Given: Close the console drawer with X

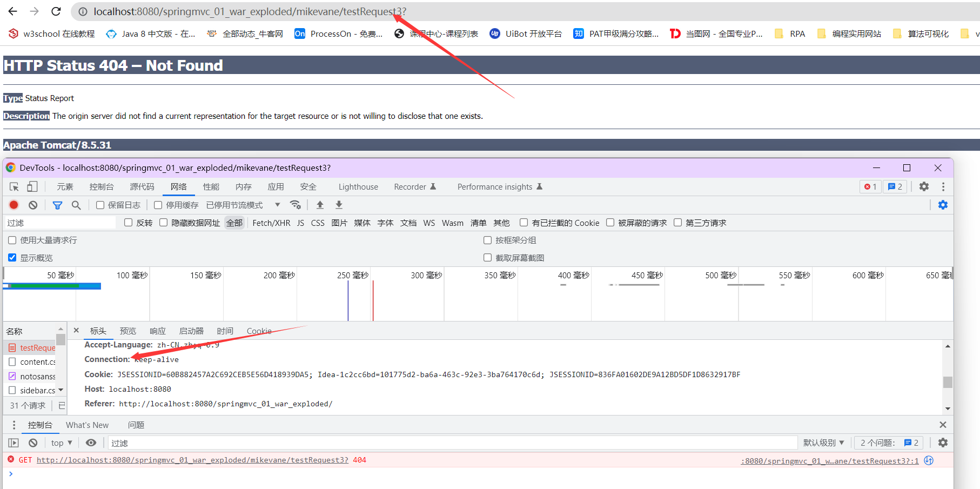Looking at the screenshot, I should tap(943, 425).
